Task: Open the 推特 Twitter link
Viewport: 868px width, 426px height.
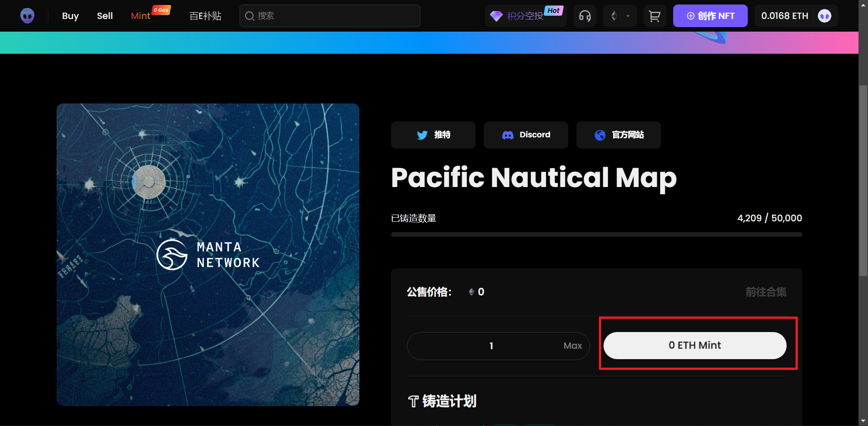Action: coord(433,135)
